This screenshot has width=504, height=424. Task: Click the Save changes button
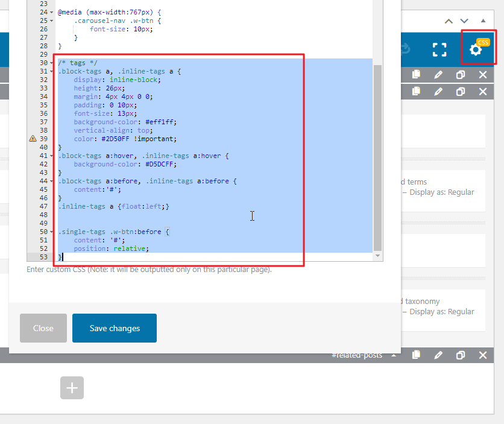click(x=115, y=328)
